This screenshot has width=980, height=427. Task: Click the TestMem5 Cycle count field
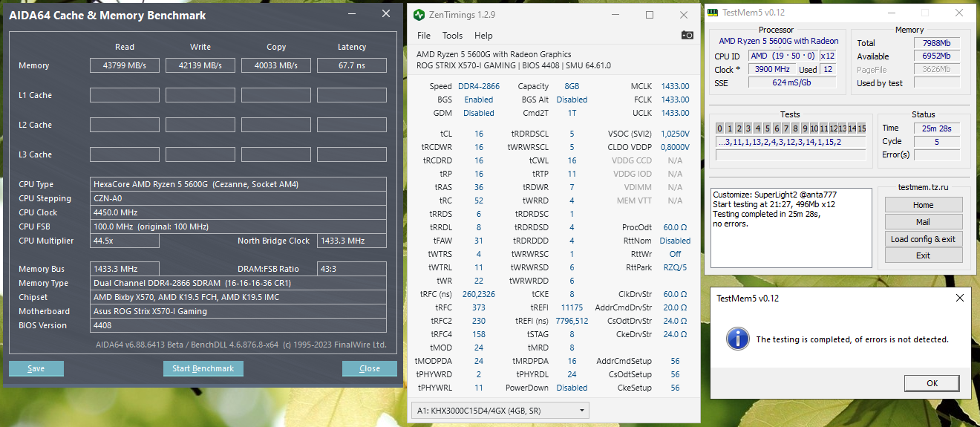point(936,142)
